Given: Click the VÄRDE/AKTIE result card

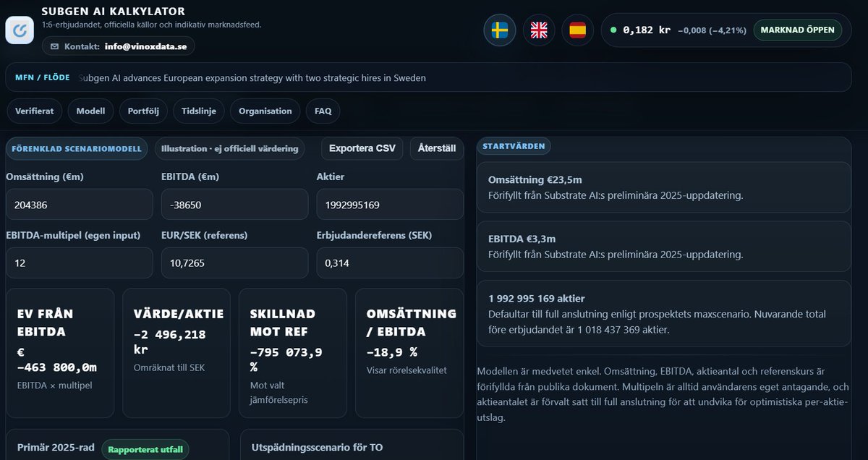Looking at the screenshot, I should tap(176, 353).
